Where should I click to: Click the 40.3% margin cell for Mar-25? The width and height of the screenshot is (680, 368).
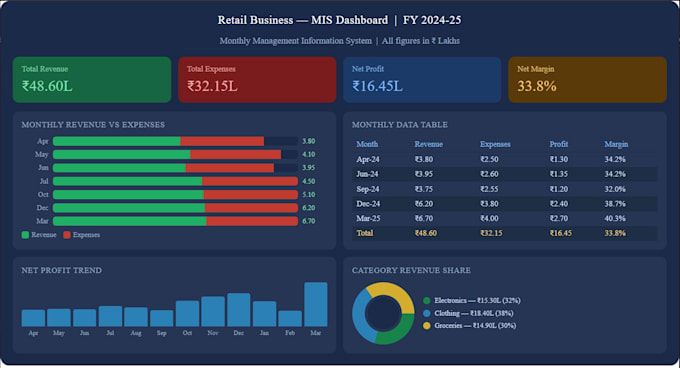(615, 218)
